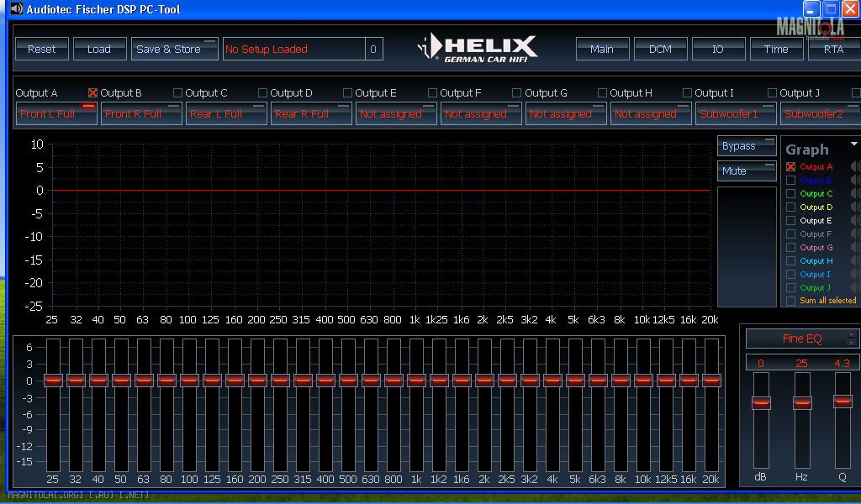
Task: Click the speaker icon beside Output E in Graph
Action: coord(855,221)
